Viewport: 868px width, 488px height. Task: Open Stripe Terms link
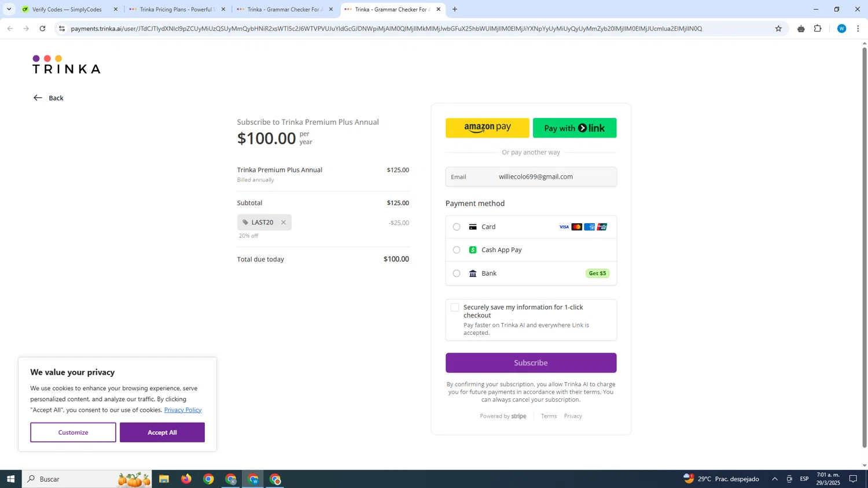pos(549,416)
